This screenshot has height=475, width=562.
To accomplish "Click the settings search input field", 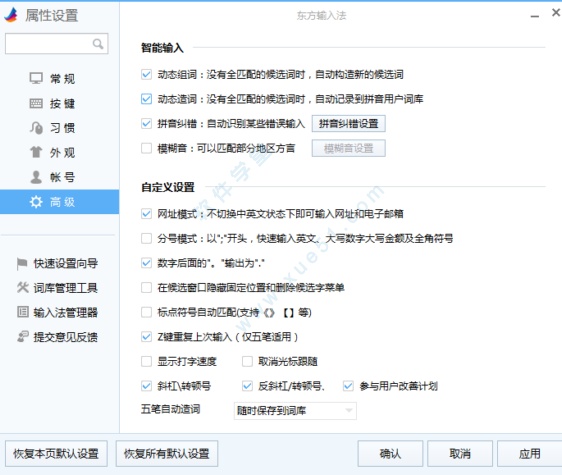I will point(57,44).
